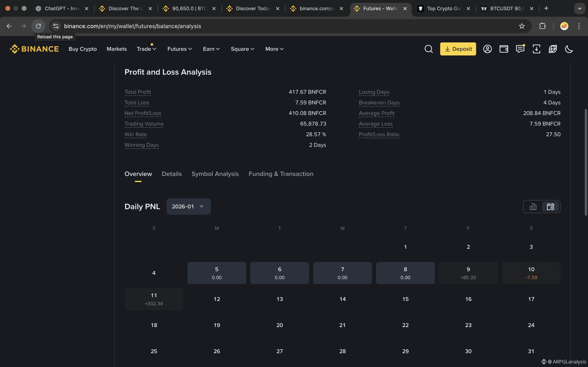588x367 pixels.
Task: Click the page vertical scrollbar
Action: [586, 162]
